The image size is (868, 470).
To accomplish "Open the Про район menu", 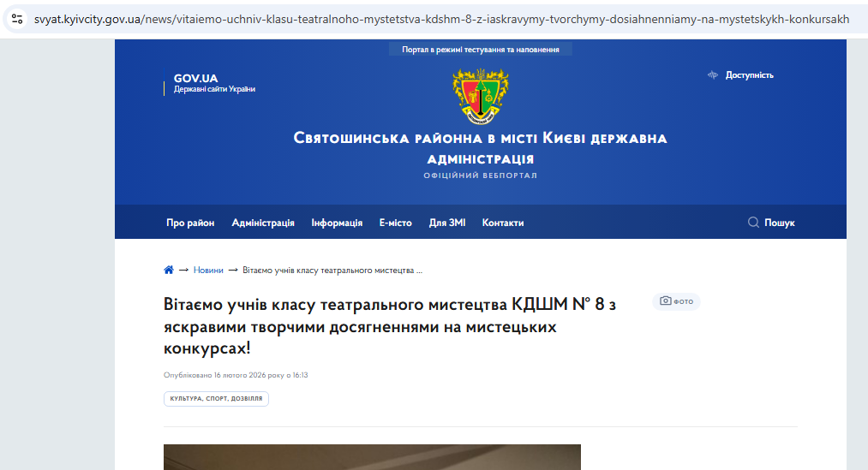I will (x=190, y=223).
